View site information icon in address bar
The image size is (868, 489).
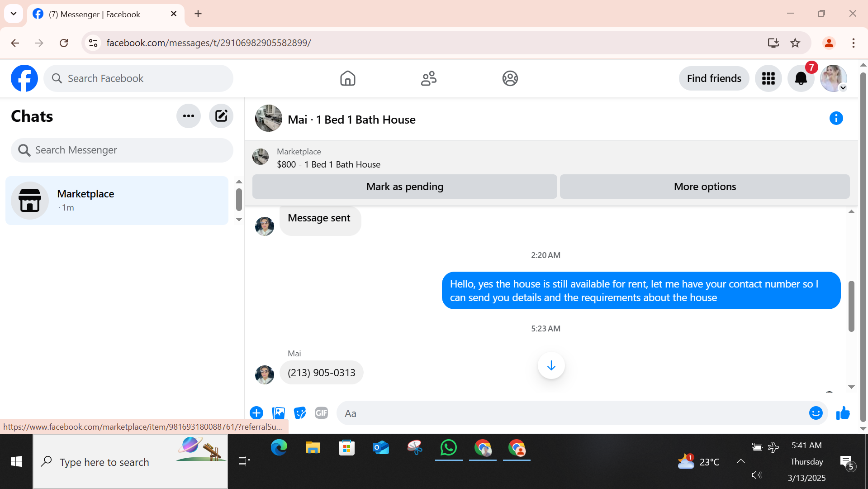pos(93,43)
